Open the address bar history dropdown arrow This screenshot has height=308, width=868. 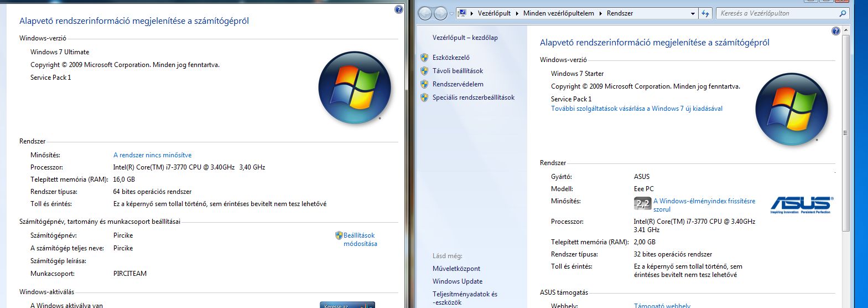click(693, 13)
